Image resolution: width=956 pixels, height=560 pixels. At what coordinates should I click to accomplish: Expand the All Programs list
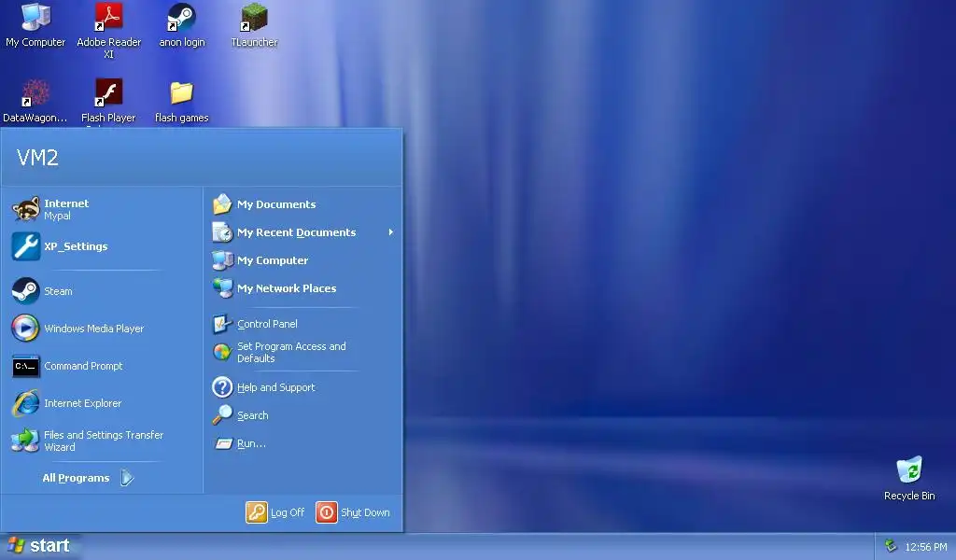click(89, 478)
